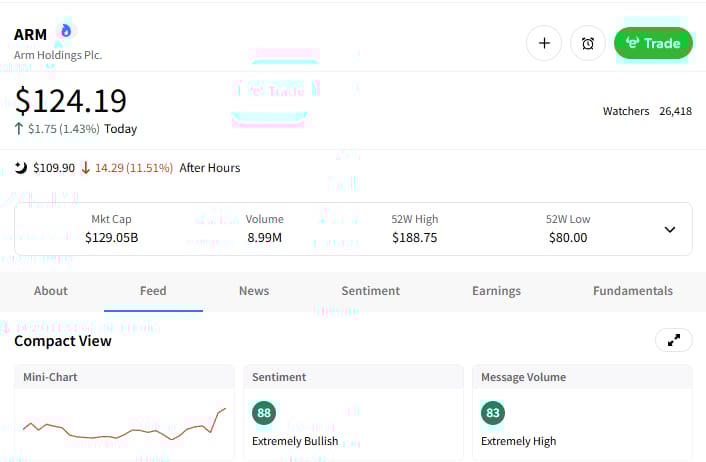This screenshot has width=706, height=462.
Task: Click the Message Volume card header
Action: [x=582, y=377]
